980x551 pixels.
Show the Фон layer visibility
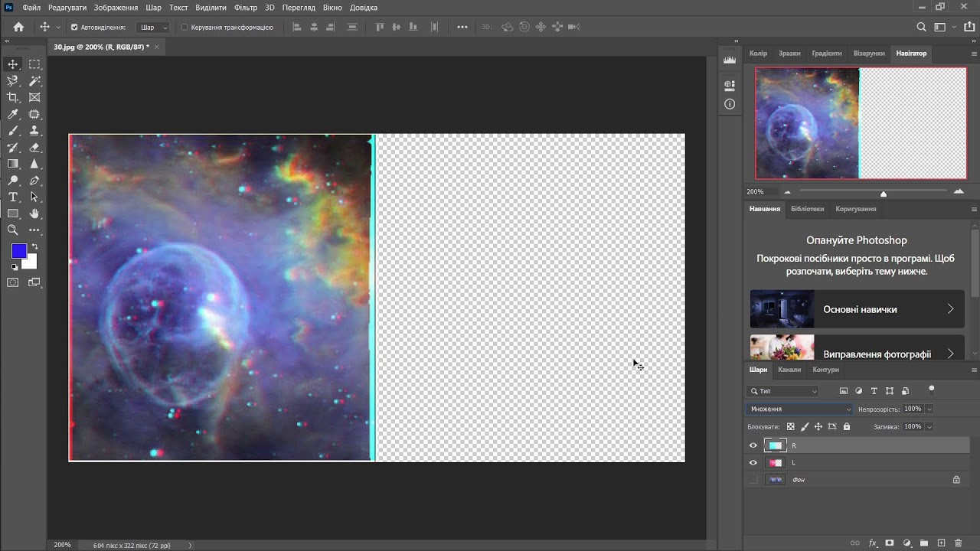(753, 480)
